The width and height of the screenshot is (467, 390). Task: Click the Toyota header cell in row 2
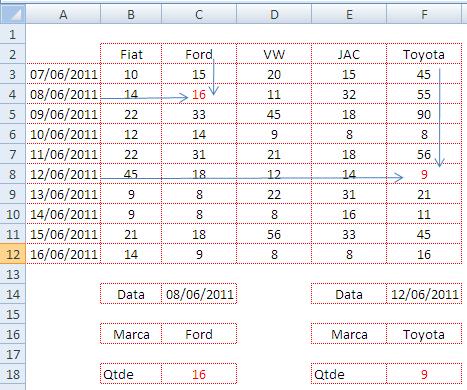(424, 54)
